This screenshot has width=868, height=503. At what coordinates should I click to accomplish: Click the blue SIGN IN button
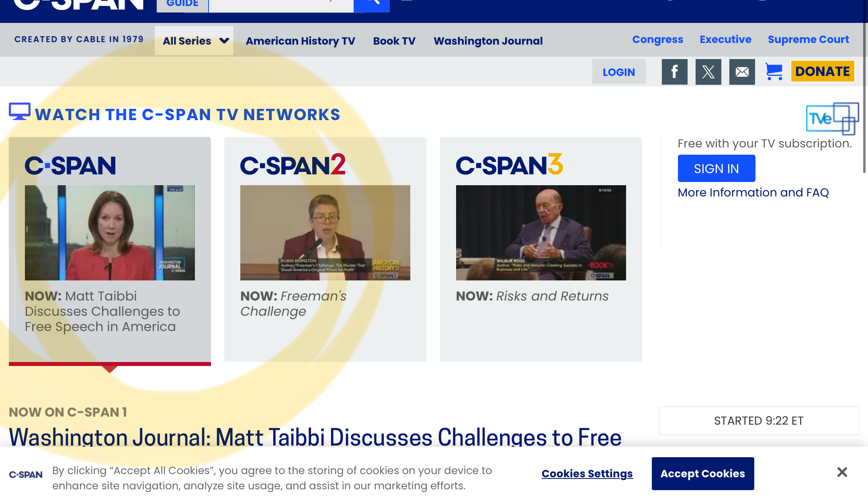717,168
